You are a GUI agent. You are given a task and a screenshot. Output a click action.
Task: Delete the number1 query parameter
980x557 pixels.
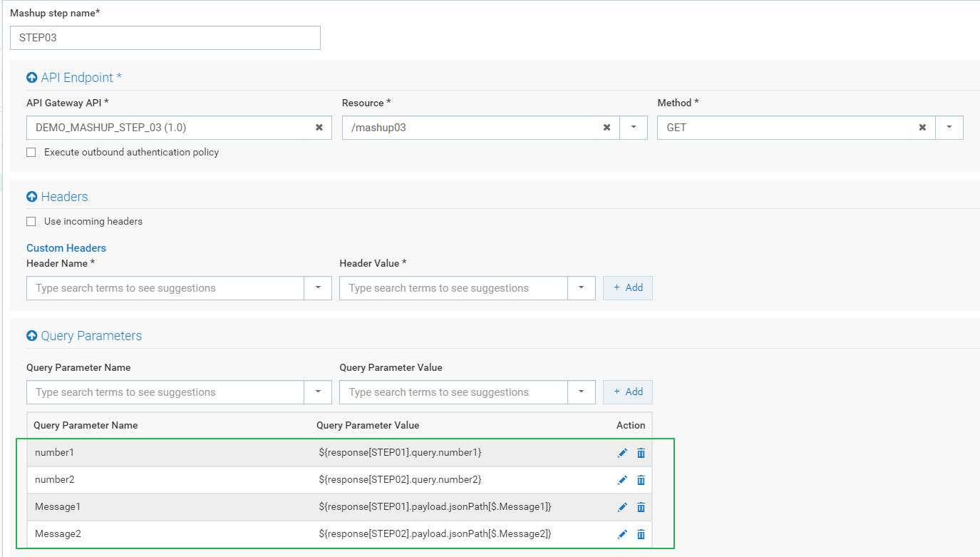641,453
